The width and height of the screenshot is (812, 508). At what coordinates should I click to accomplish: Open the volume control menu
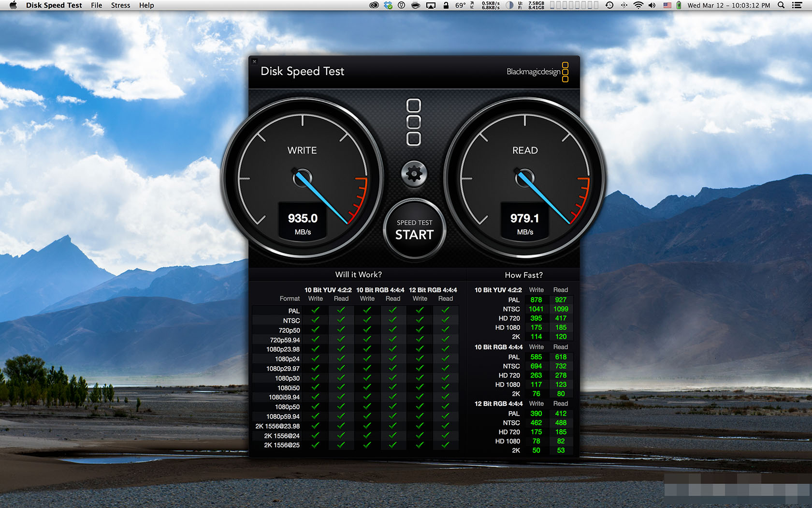coord(652,5)
